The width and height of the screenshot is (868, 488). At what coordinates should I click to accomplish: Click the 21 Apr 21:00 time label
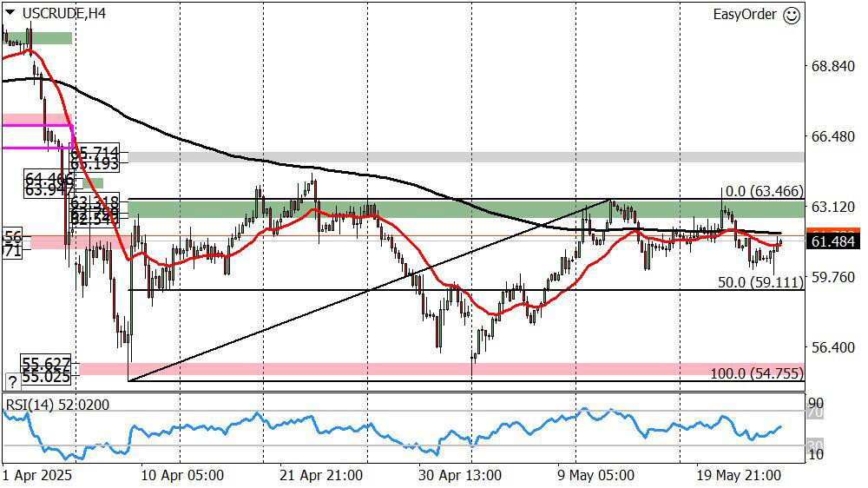(x=320, y=476)
